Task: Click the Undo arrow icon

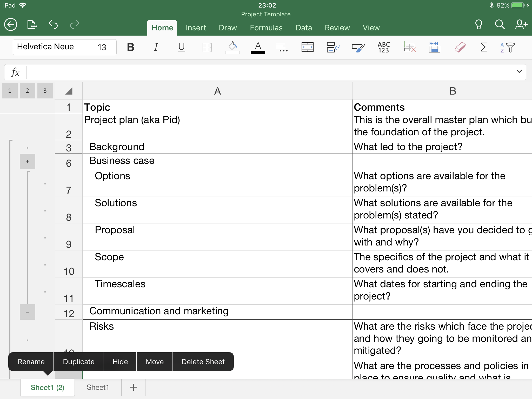Action: pyautogui.click(x=53, y=25)
